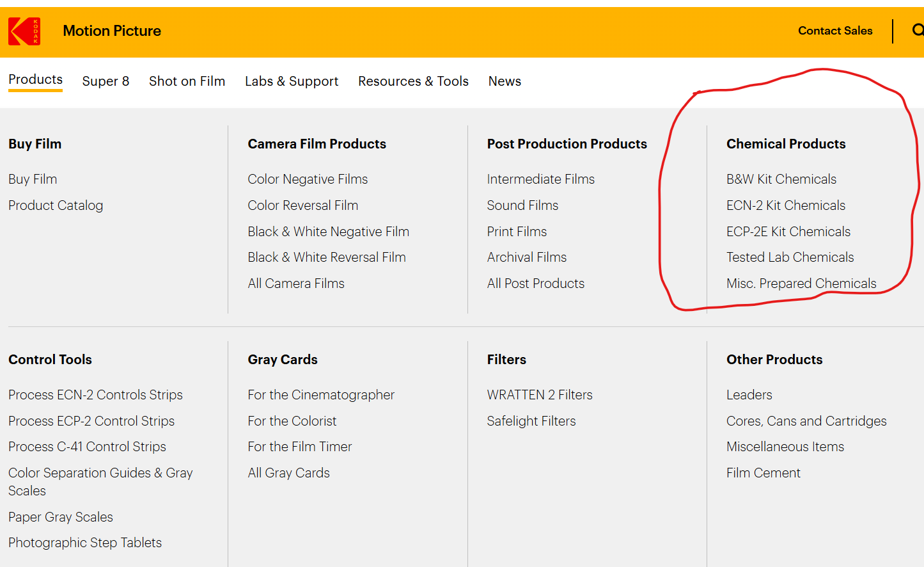Click Contact Sales in the header
Image resolution: width=924 pixels, height=567 pixels.
coord(834,31)
